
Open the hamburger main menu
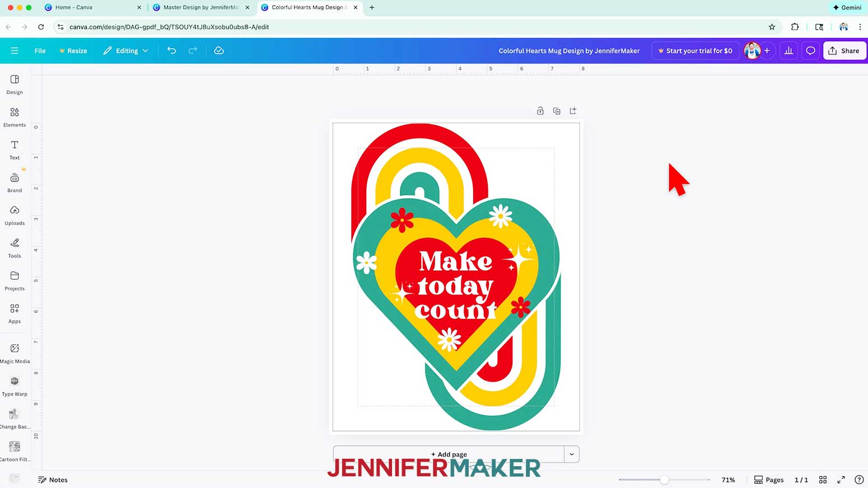click(15, 50)
